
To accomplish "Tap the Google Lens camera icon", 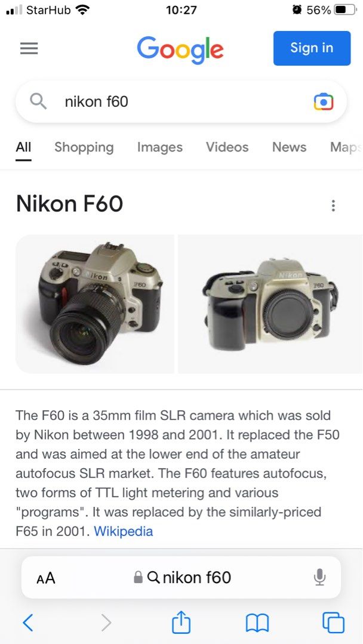I will coord(324,101).
